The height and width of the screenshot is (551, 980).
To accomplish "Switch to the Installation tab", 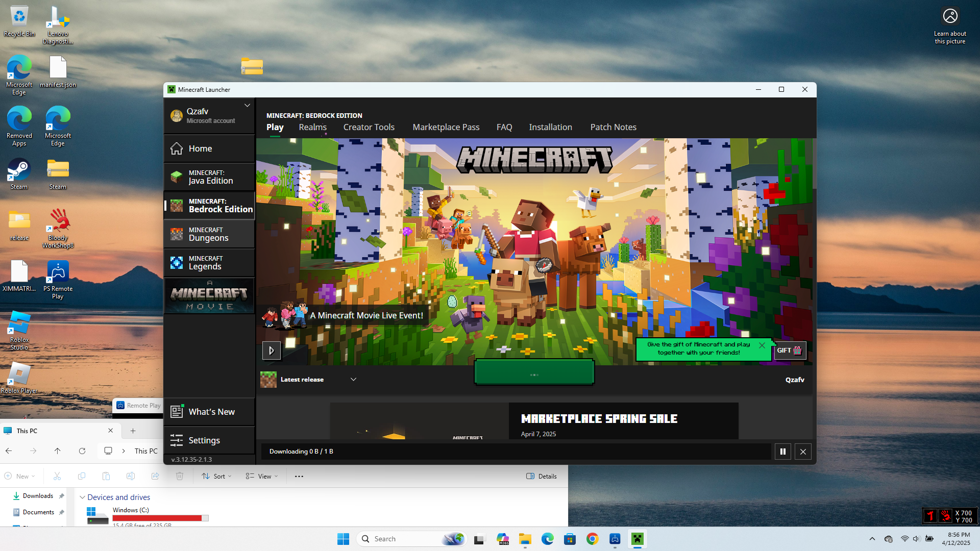I will (550, 127).
